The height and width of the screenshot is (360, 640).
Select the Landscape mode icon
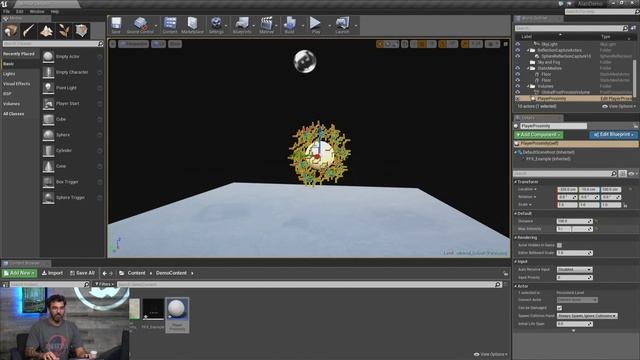click(46, 31)
